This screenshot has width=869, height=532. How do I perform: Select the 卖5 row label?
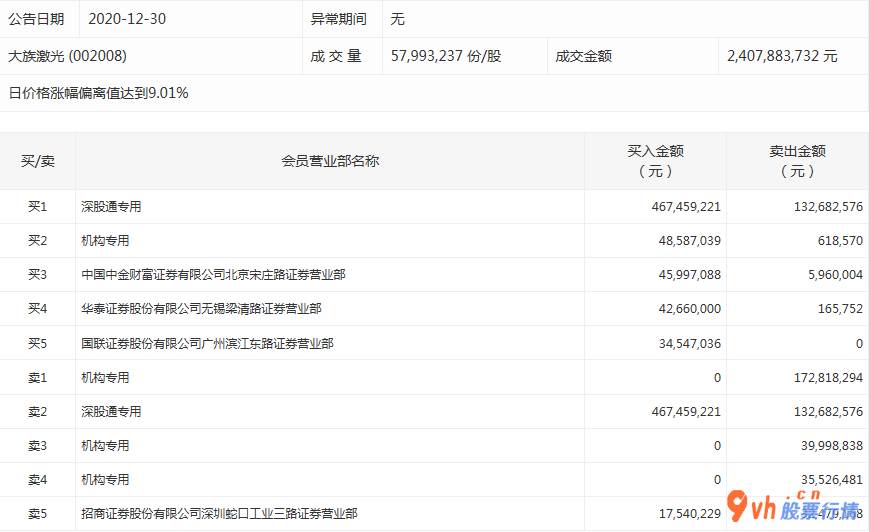pos(38,514)
